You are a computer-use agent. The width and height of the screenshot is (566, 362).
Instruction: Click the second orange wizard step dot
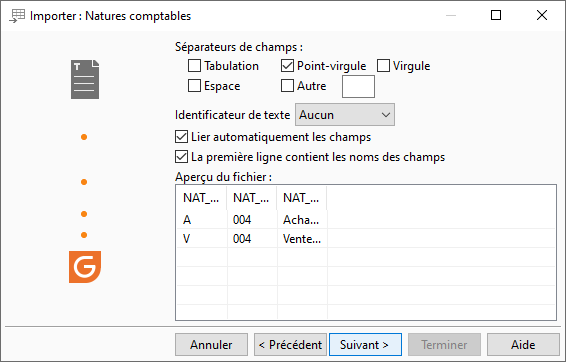point(84,182)
